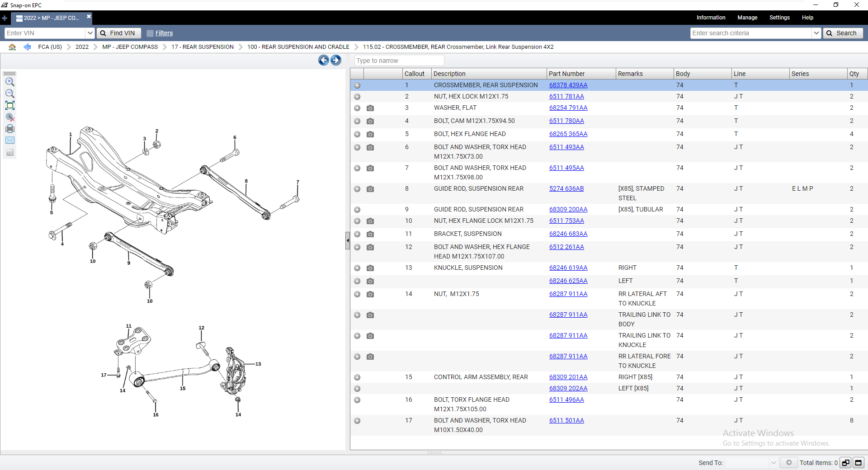Click send-to go arrow button

(x=789, y=462)
